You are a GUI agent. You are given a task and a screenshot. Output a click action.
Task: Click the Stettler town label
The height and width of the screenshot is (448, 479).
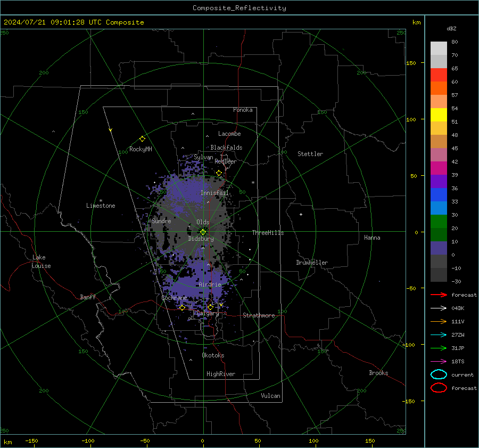coord(310,154)
